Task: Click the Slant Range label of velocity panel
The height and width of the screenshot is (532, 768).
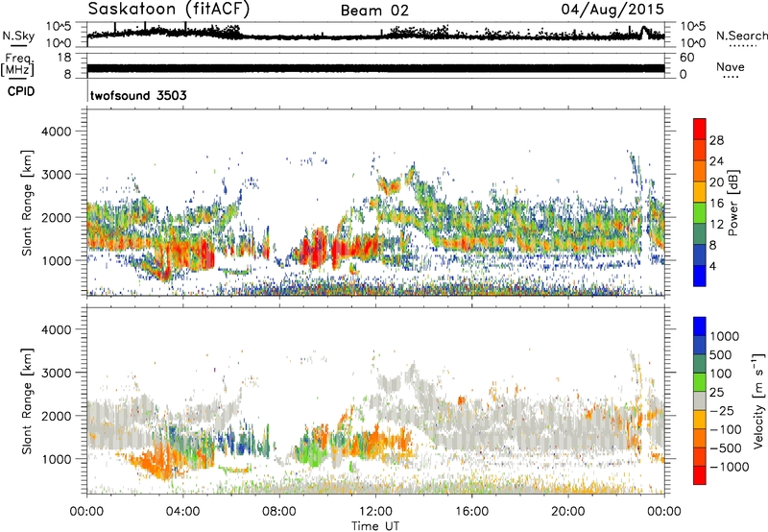Action: [x=27, y=400]
